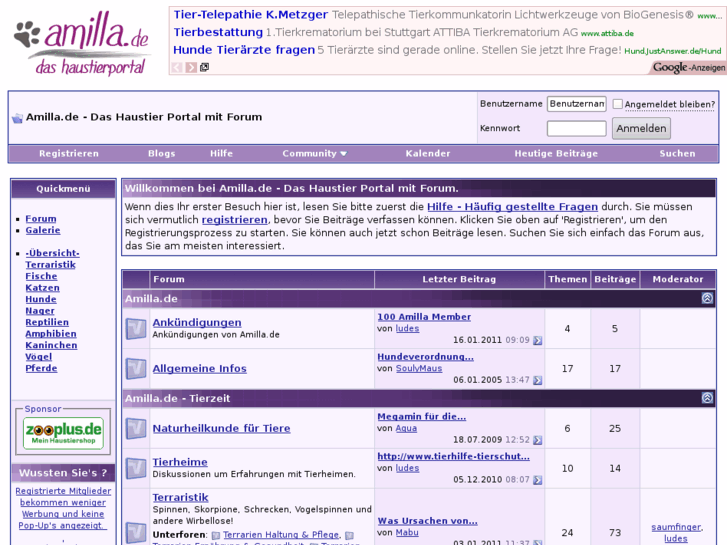The width and height of the screenshot is (727, 545).
Task: Go to last post 100 Amilla Member arrow icon
Action: [x=537, y=340]
